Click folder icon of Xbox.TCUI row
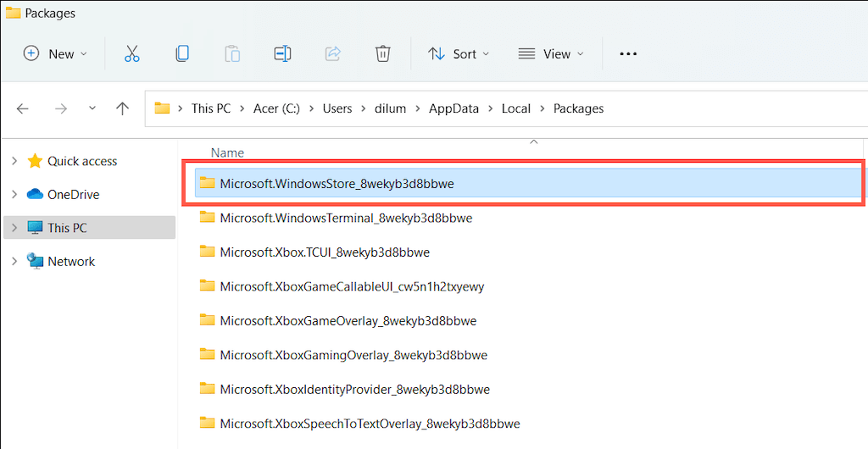868x449 pixels. [x=207, y=252]
